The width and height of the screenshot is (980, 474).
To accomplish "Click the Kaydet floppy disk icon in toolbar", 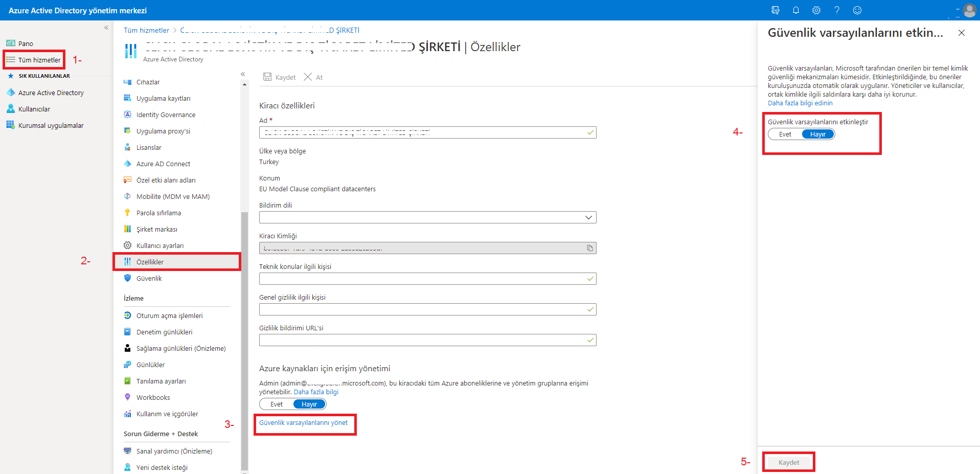I will click(267, 77).
